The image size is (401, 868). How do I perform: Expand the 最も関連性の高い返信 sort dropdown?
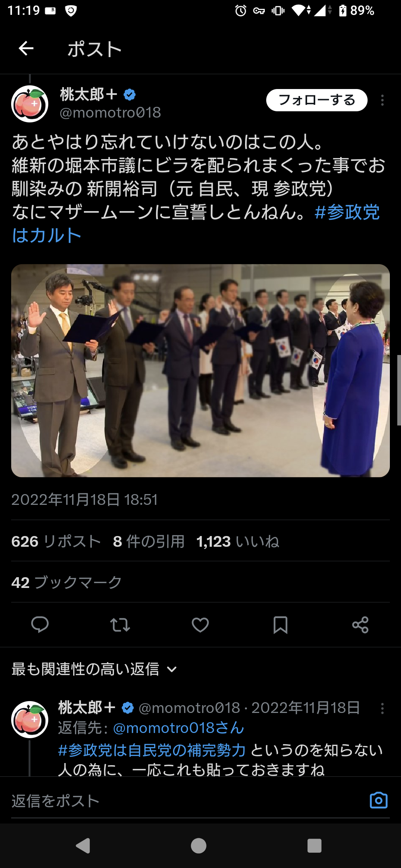coord(94,669)
